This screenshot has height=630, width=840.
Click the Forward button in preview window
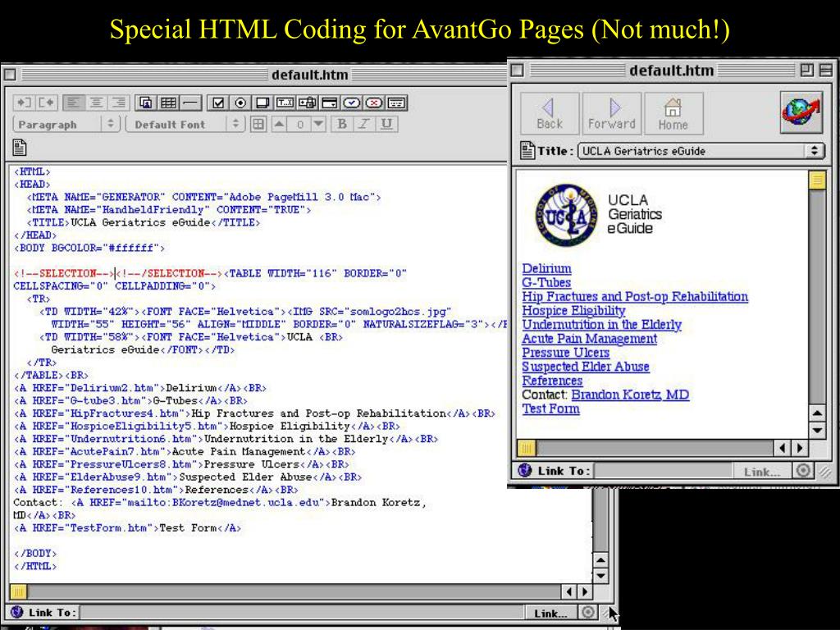[612, 113]
